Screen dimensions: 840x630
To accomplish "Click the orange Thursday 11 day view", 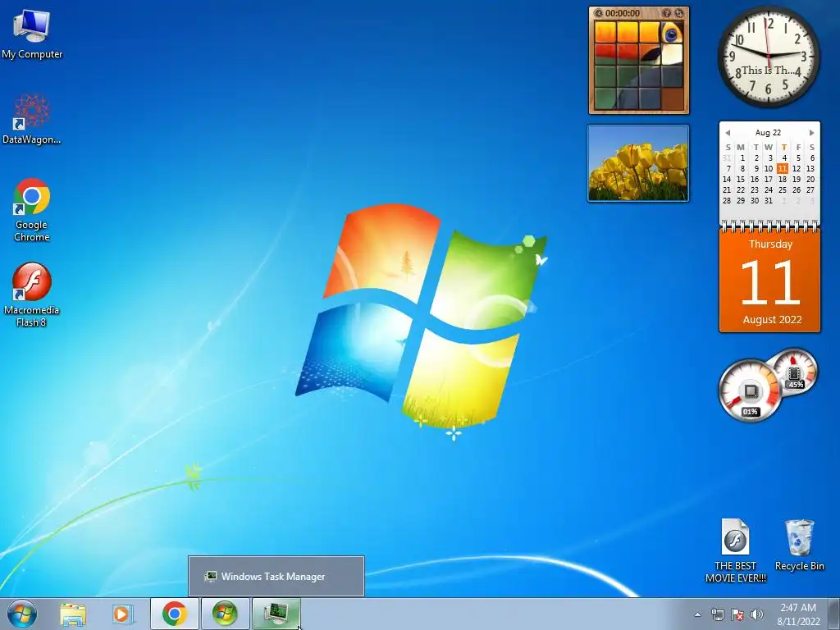I will pyautogui.click(x=769, y=281).
